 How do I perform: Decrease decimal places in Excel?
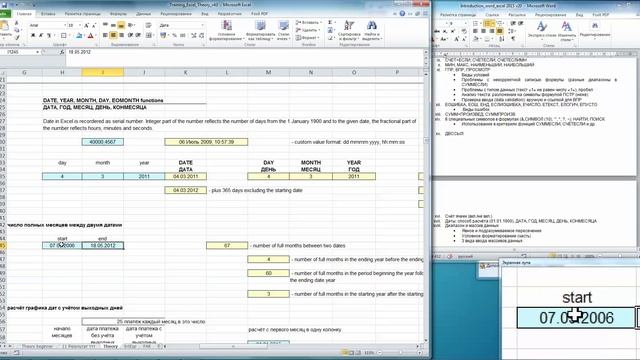click(201, 36)
